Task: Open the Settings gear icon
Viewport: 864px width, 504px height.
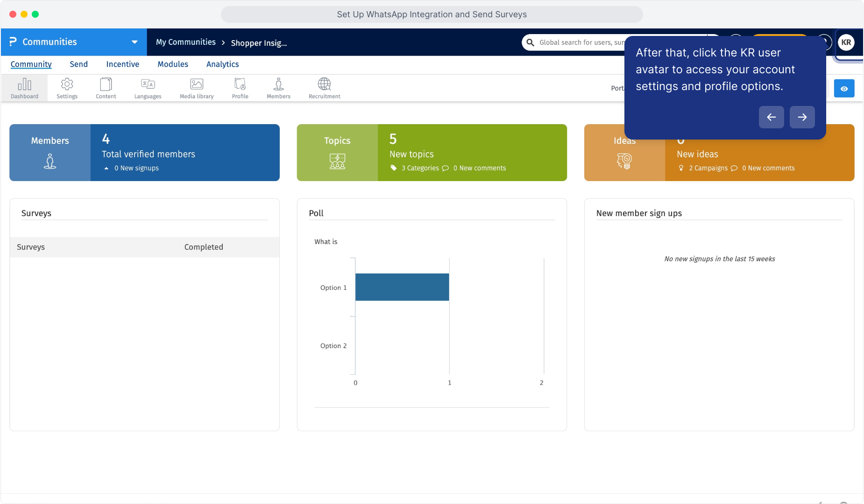Action: click(x=67, y=88)
